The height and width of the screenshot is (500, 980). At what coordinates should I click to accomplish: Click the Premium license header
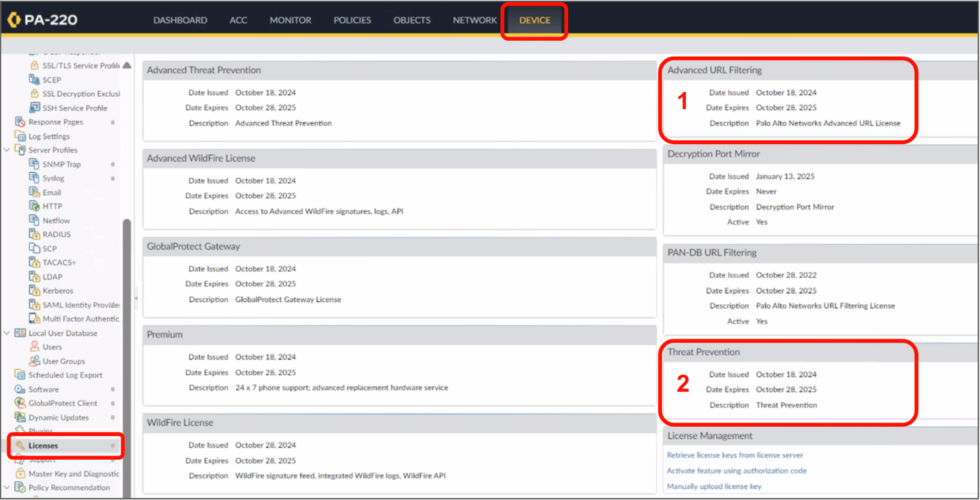[400, 334]
